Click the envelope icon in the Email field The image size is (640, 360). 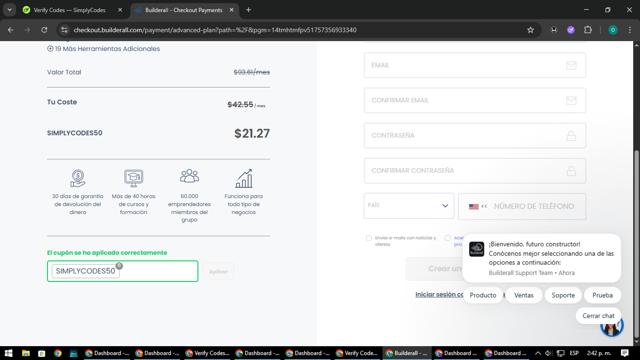click(571, 65)
